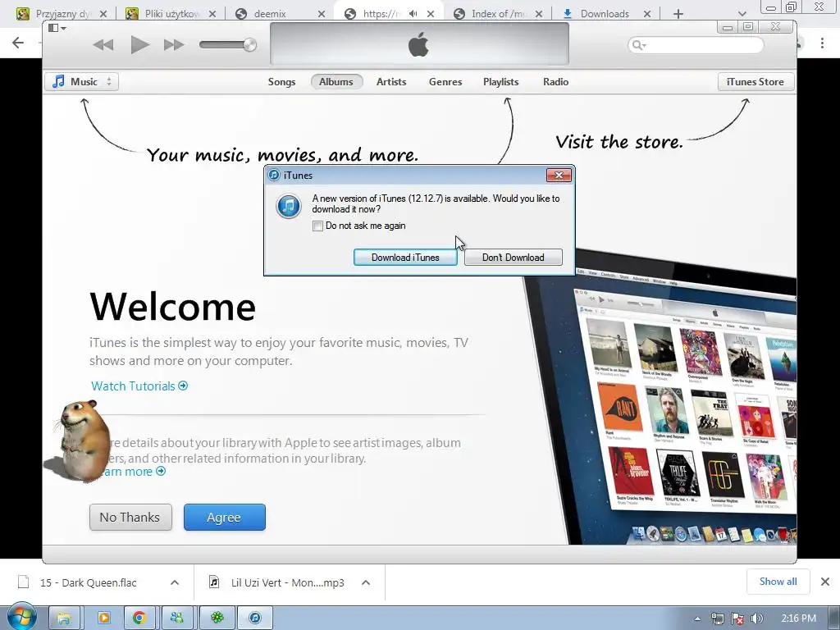Open the search magnifier options dropdown
This screenshot has width=840, height=630.
(638, 45)
